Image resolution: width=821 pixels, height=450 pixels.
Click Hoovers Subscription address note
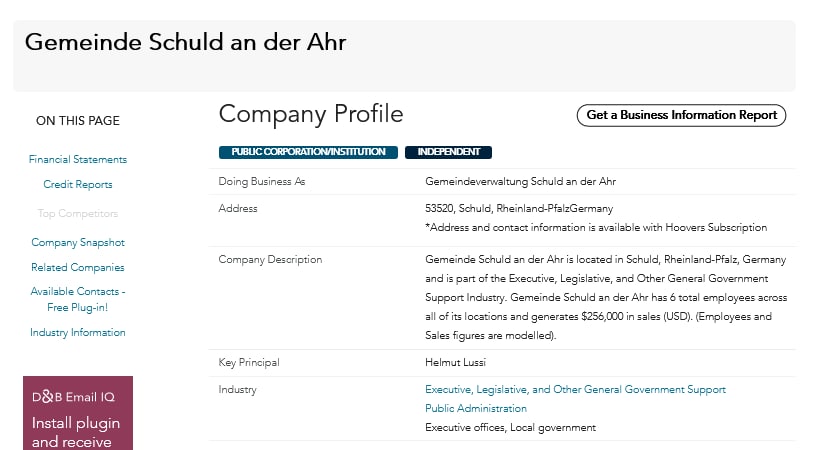point(596,227)
